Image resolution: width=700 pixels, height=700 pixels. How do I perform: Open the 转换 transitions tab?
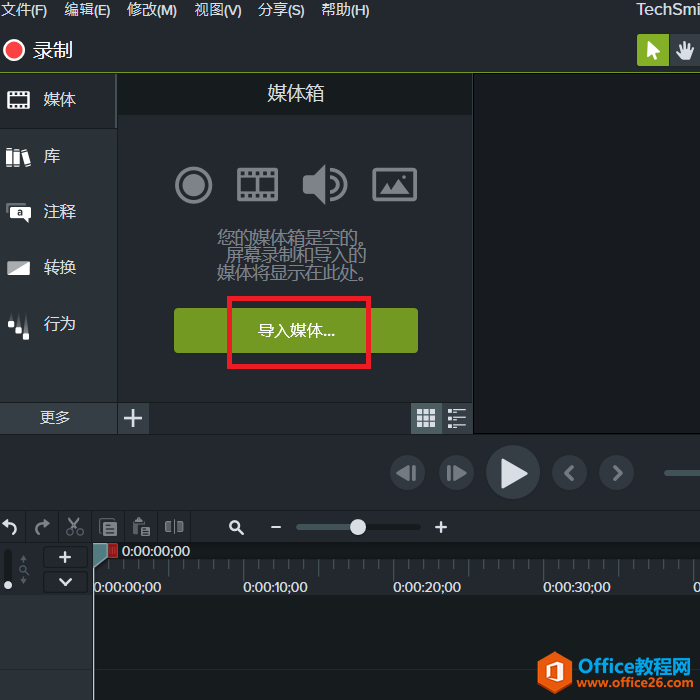click(58, 268)
